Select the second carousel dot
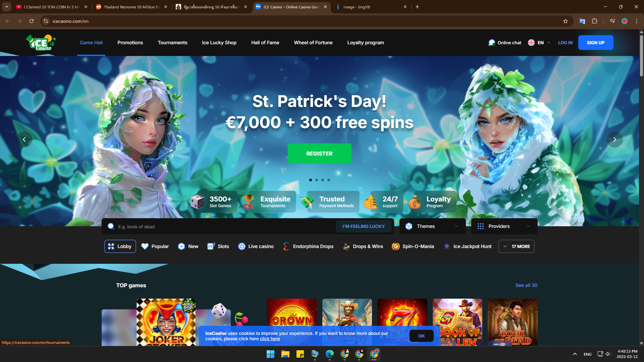 click(317, 180)
